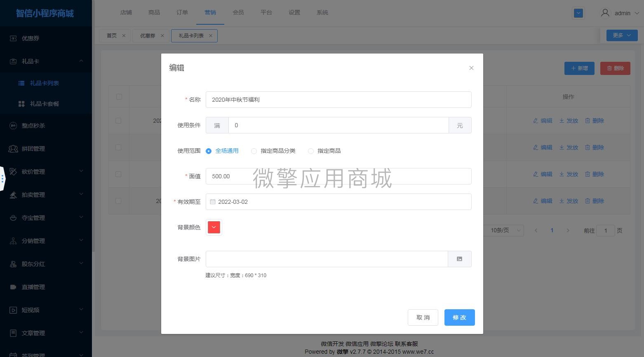Click the 直播管理 camera icon

[x=13, y=287]
